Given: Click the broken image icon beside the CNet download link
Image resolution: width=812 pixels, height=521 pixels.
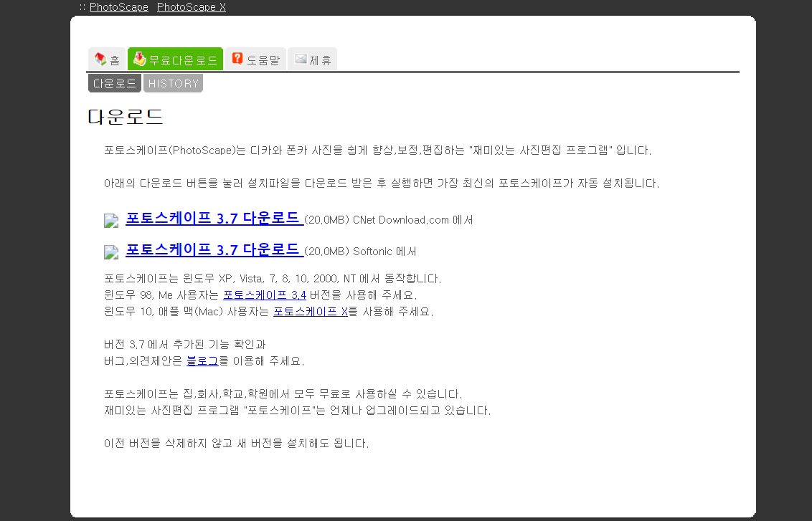Looking at the screenshot, I should [111, 221].
